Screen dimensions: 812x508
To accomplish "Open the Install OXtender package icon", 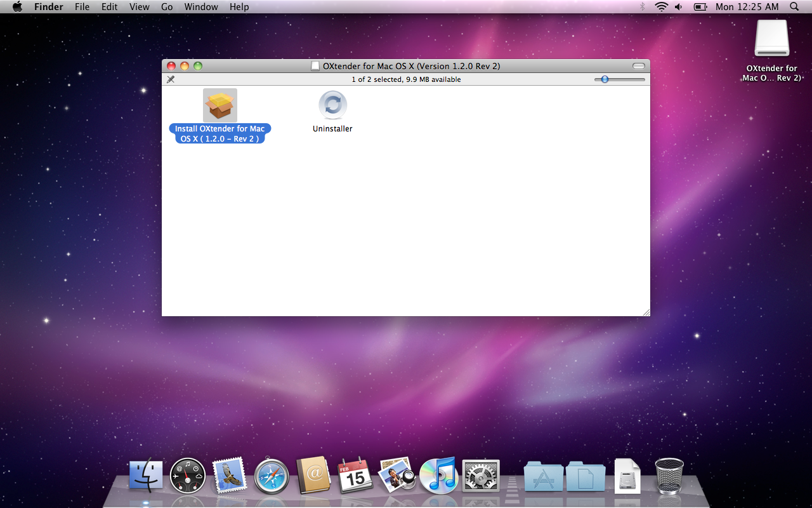I will coord(220,105).
